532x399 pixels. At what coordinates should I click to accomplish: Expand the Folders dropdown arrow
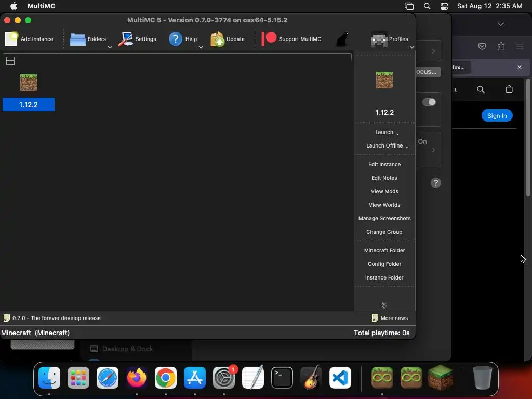click(x=110, y=47)
